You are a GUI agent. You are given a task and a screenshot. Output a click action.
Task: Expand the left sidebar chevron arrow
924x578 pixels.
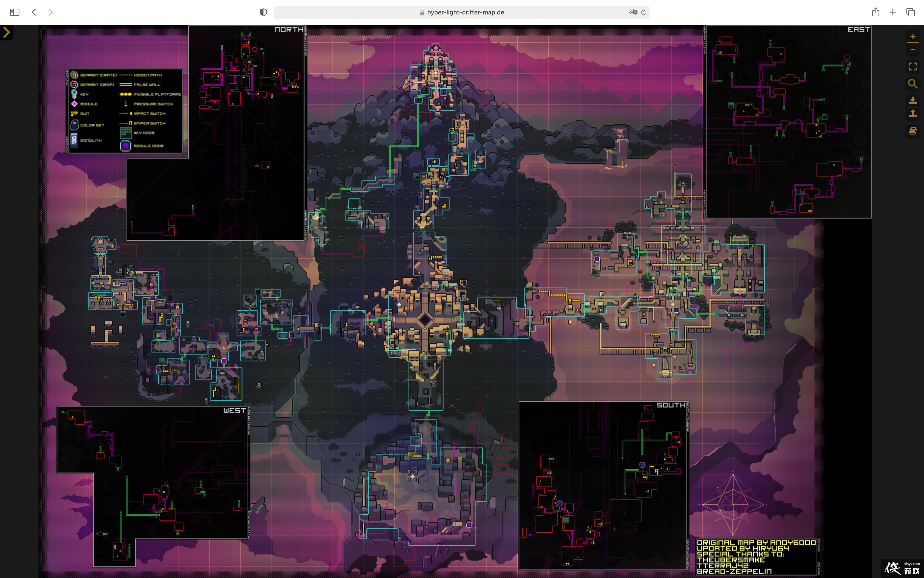(6, 33)
